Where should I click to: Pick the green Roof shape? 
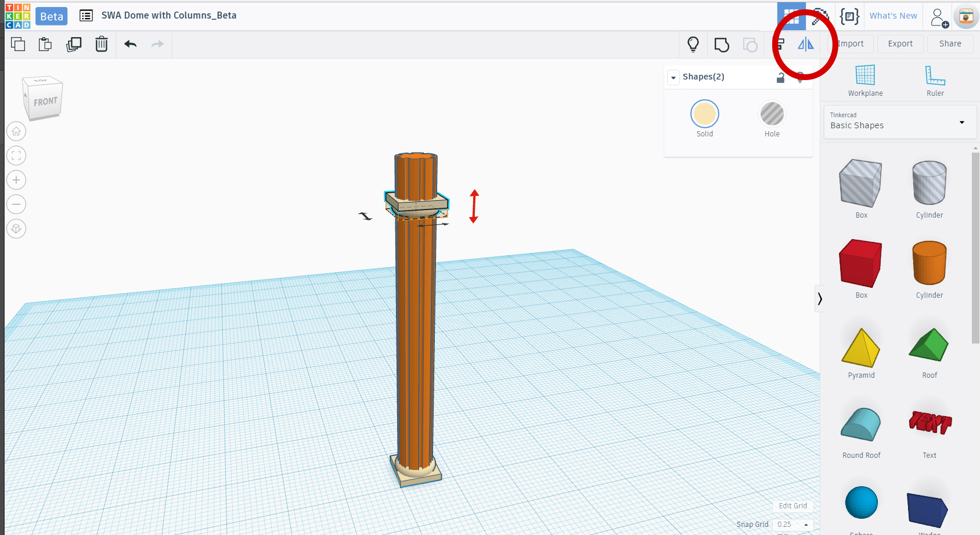click(x=929, y=345)
